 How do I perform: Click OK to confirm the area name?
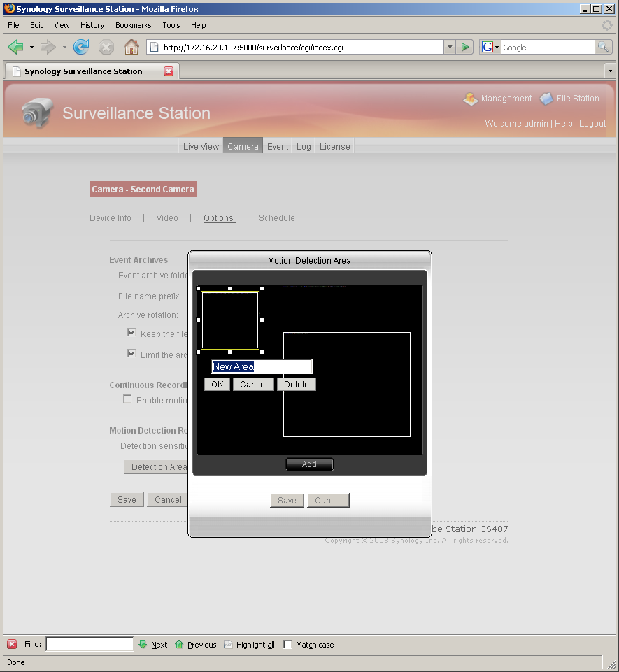click(218, 384)
